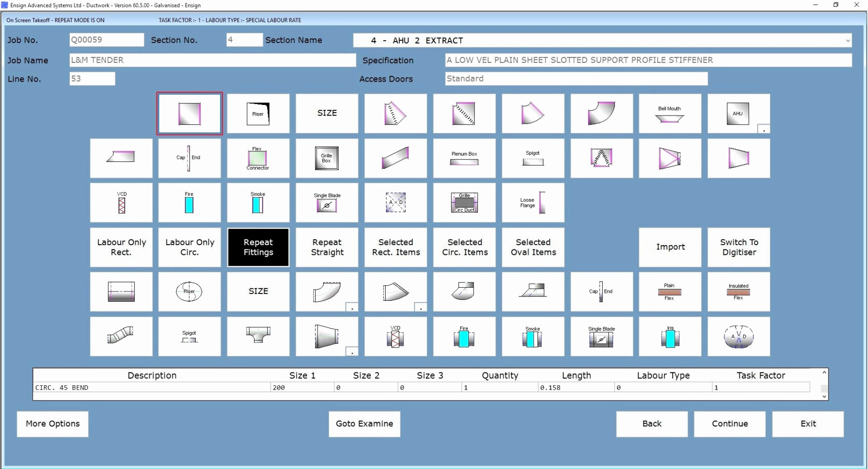Open Selected Oval Items
Viewport: 868px width, 469px height.
533,247
